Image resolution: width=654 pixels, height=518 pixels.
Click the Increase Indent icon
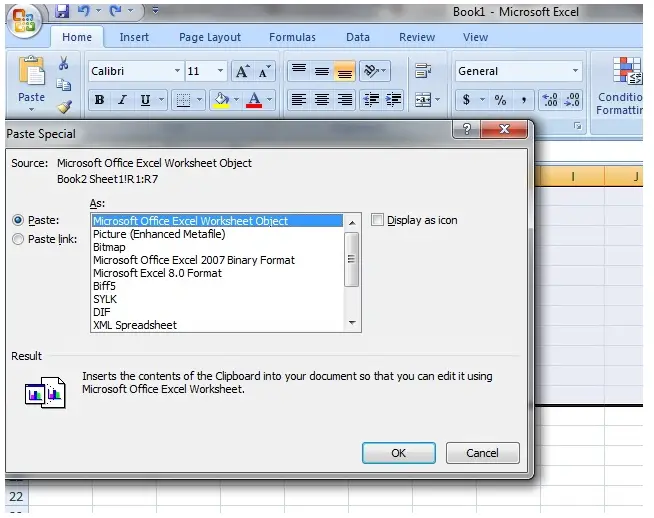pos(393,100)
